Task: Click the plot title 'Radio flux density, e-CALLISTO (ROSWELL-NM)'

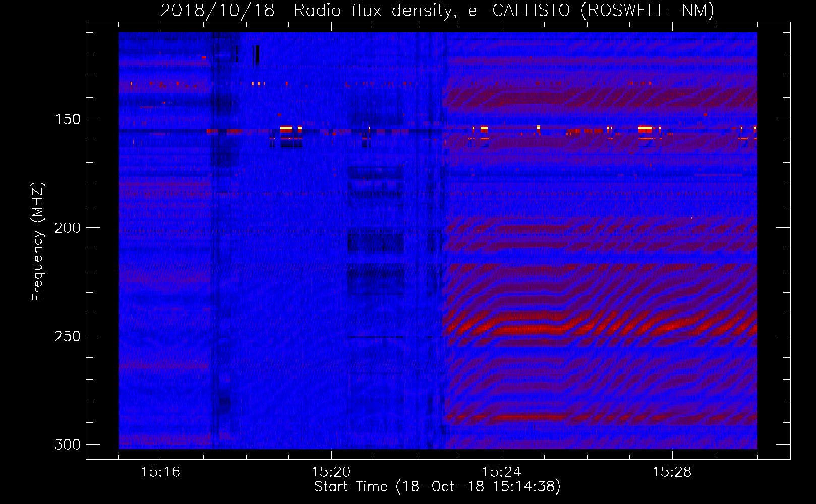Action: tap(504, 10)
